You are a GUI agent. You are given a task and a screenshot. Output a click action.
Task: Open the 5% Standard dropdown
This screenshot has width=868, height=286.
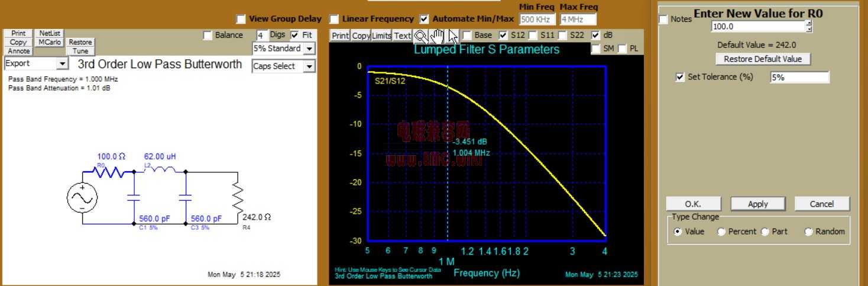310,49
